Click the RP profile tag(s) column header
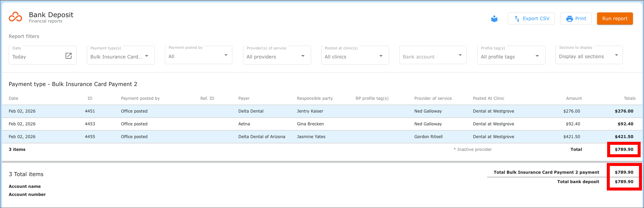The image size is (644, 208). coord(372,98)
